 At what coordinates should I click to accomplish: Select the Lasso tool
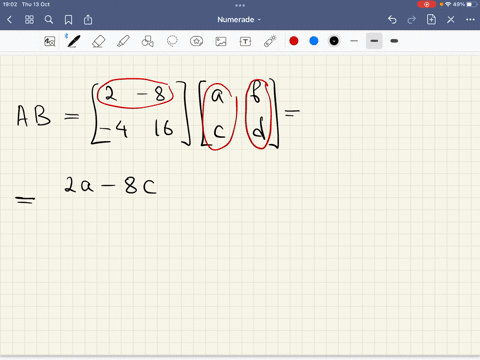(x=172, y=41)
